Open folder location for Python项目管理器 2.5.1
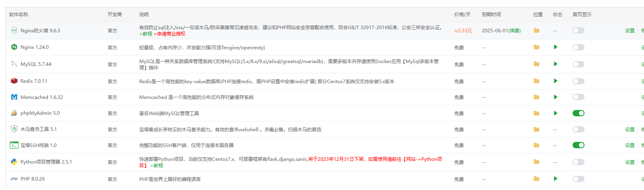This screenshot has height=190, width=644. (x=536, y=162)
